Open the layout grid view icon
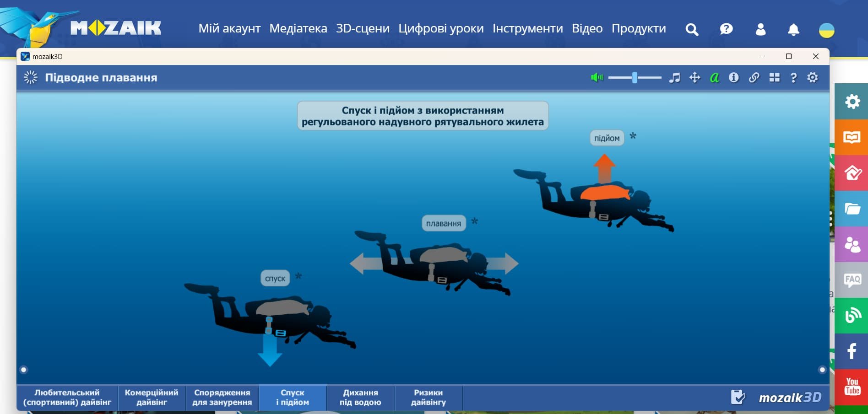868x414 pixels. tap(774, 78)
